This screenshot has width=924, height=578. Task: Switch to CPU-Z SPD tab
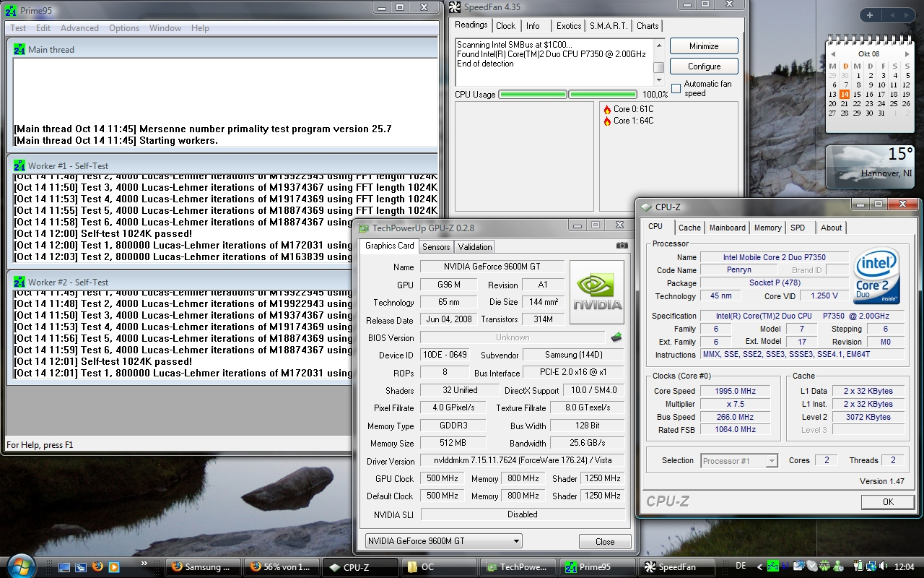[798, 228]
